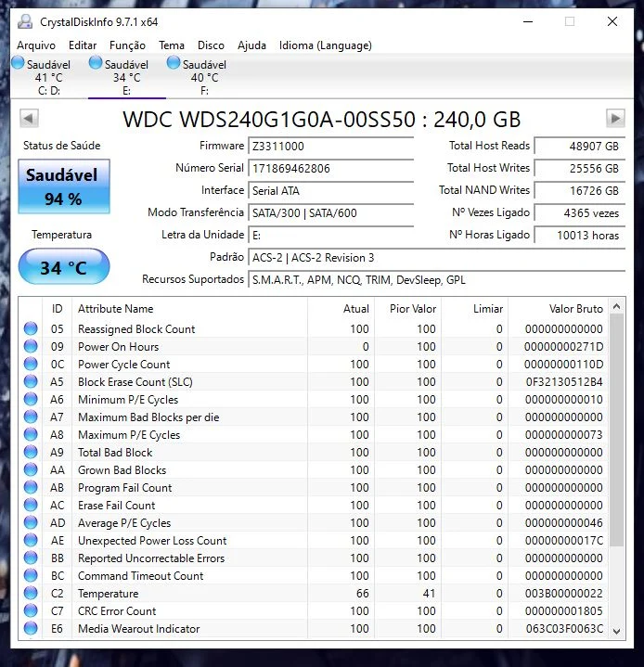Switch to the 41 °C C: D: disk tab
644x667 pixels.
coord(49,77)
